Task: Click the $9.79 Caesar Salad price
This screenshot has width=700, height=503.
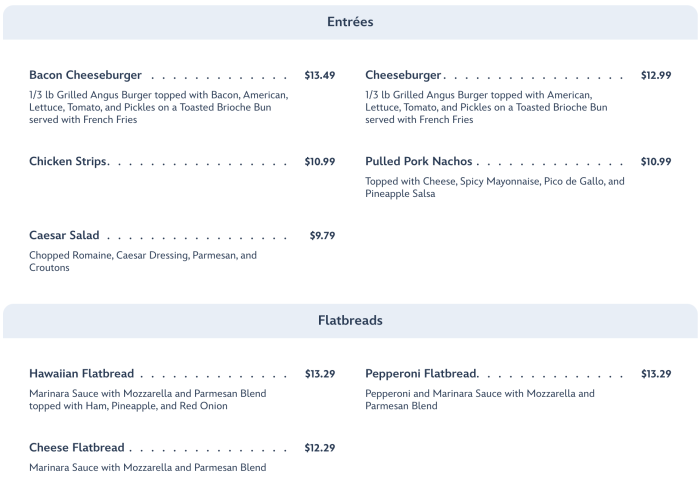Action: tap(322, 235)
